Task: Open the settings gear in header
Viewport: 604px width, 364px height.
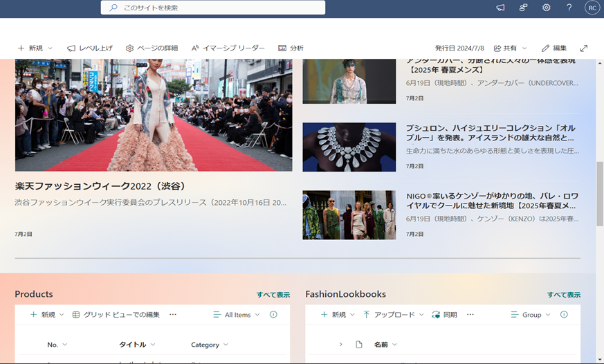Action: click(546, 8)
